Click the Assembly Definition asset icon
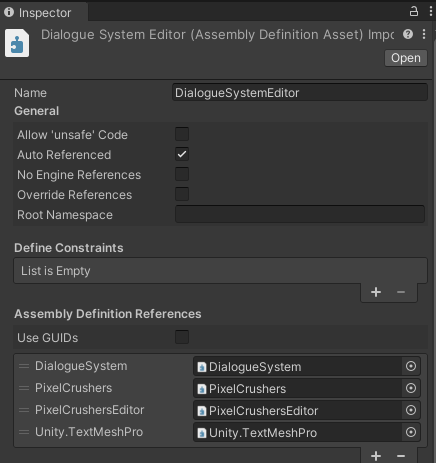The image size is (436, 463). pos(17,43)
